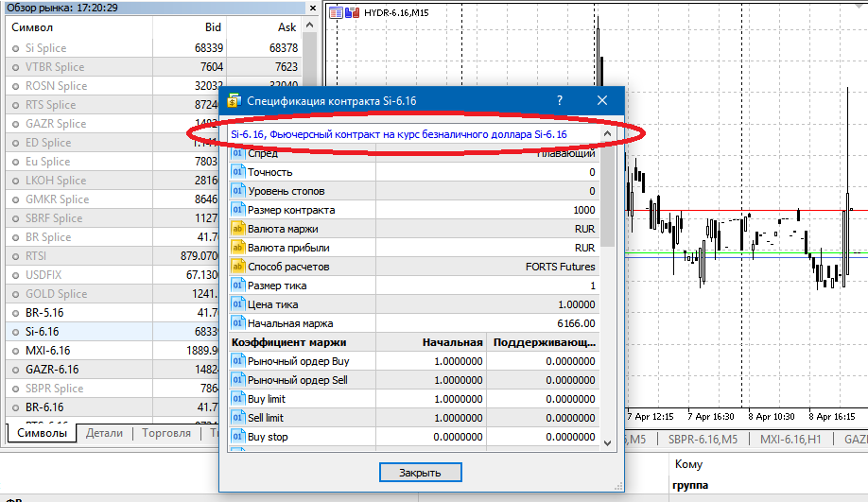Screen dimensions: 868x502
Task: Click the symbol dot icon for USDFIX
Action: [x=15, y=276]
